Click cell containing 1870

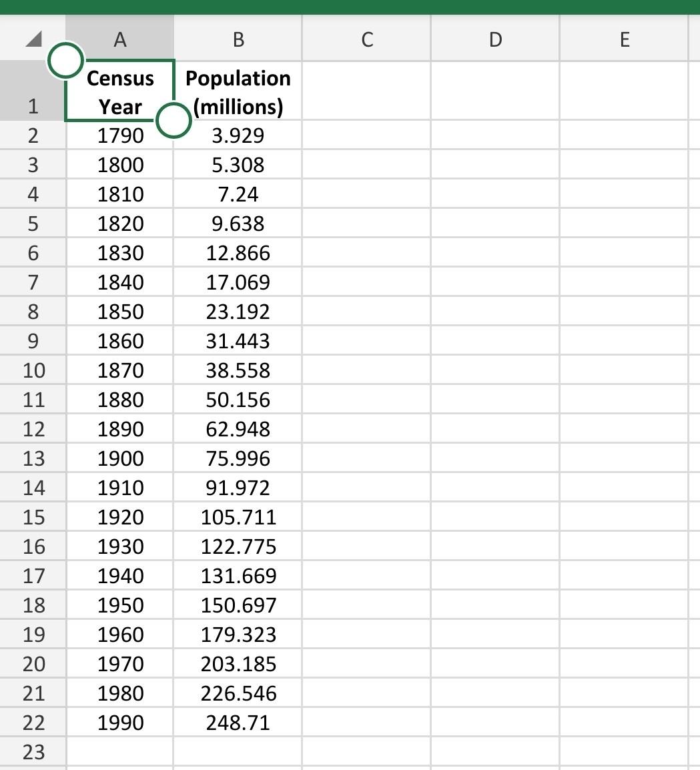pos(120,370)
